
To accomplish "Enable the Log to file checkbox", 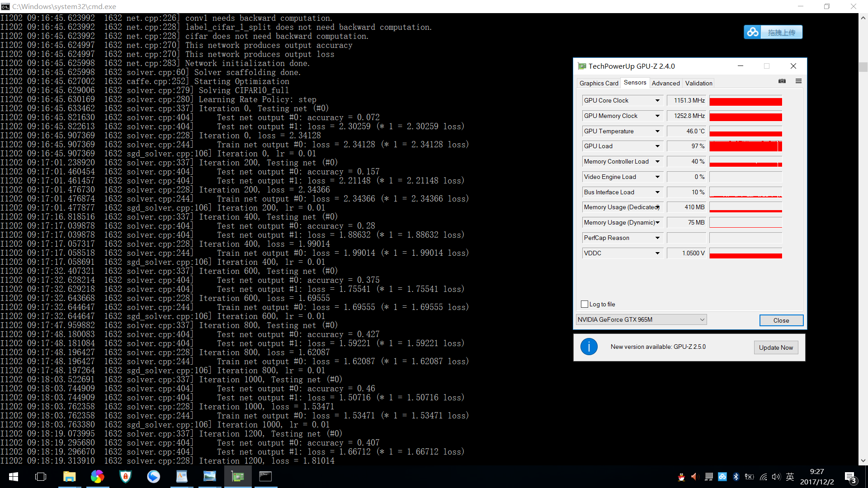I will click(585, 304).
